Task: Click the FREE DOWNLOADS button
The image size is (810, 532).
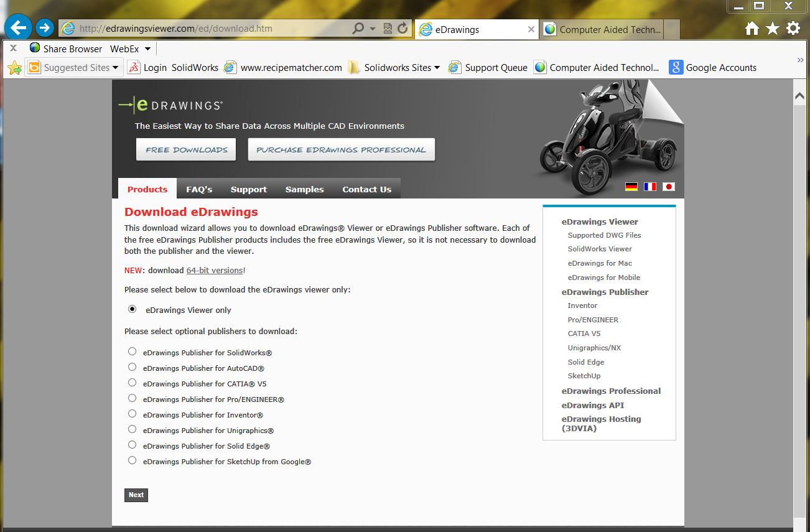Action: click(x=186, y=149)
